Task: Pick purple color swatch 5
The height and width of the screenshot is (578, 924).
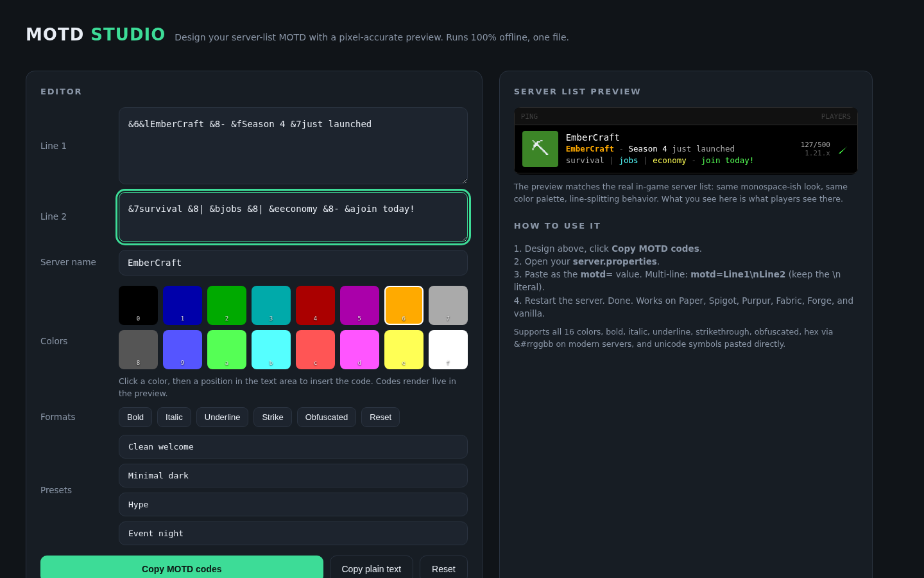Action: 359,305
